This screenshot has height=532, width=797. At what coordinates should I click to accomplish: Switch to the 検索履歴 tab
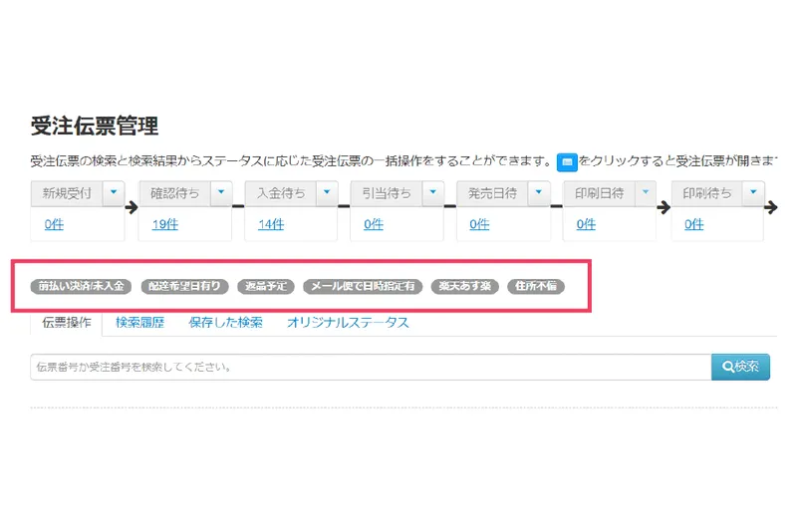pos(139,323)
